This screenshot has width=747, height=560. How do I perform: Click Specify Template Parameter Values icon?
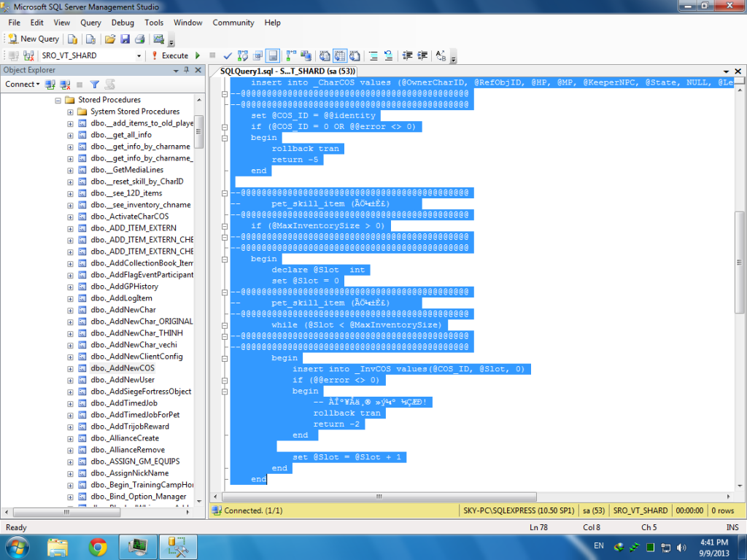[441, 55]
